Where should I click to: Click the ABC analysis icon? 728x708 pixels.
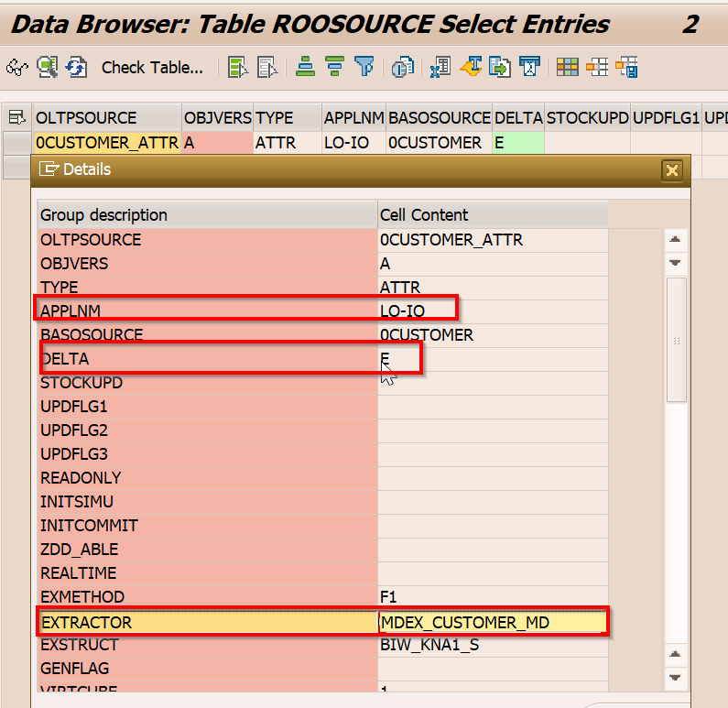pos(530,66)
